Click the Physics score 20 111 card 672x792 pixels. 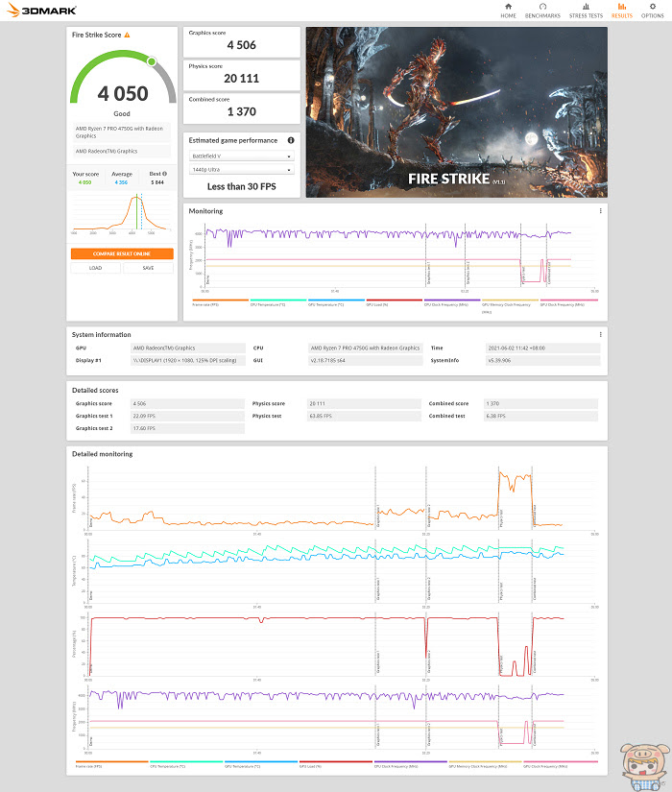click(x=242, y=75)
